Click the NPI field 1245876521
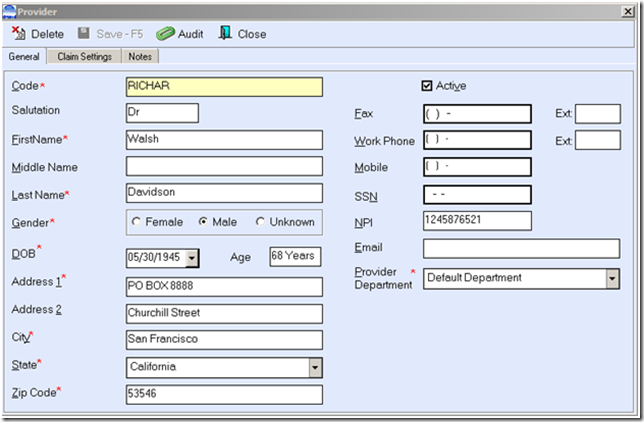644x422 pixels. tap(477, 221)
